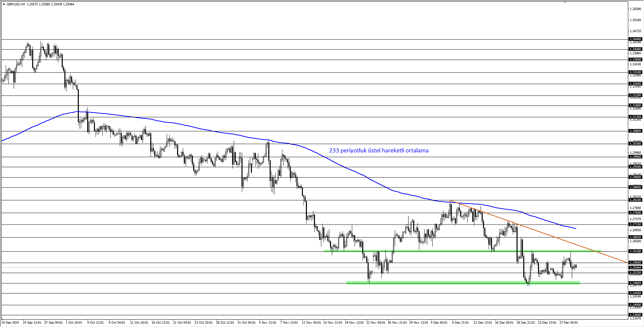Click the 1.34000 horizontal line price label
The width and height of the screenshot is (644, 327).
point(635,49)
